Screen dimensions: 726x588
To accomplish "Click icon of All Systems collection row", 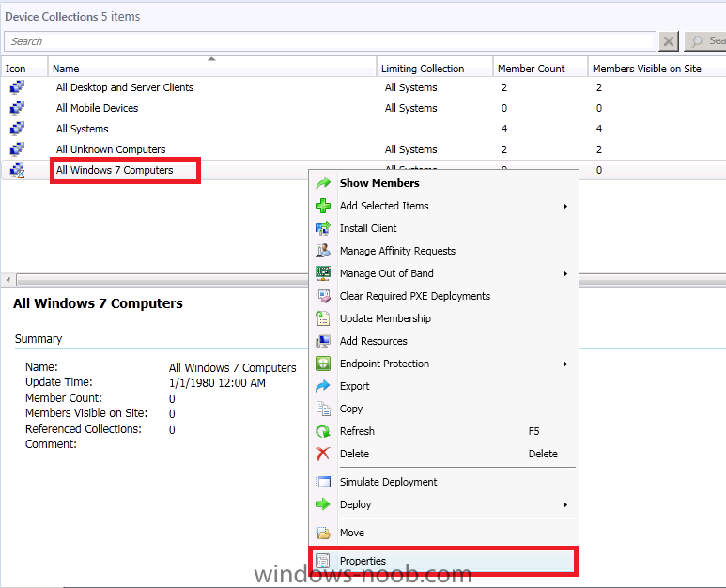I will coord(17,129).
